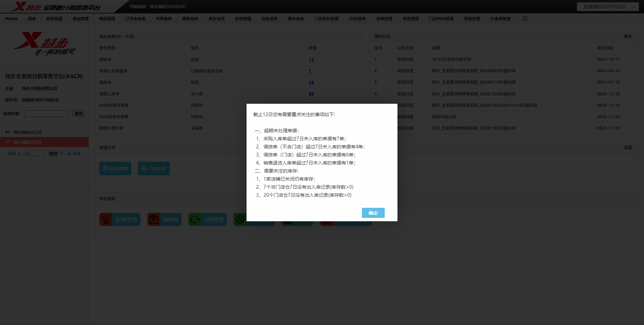Open the 零售管理 menu
The width and height of the screenshot is (644, 325).
[x=411, y=19]
